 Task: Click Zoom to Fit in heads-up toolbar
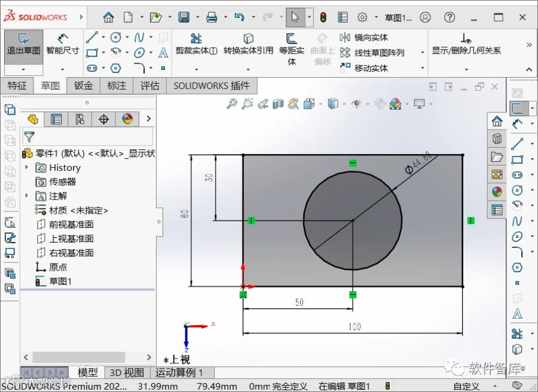click(x=232, y=103)
